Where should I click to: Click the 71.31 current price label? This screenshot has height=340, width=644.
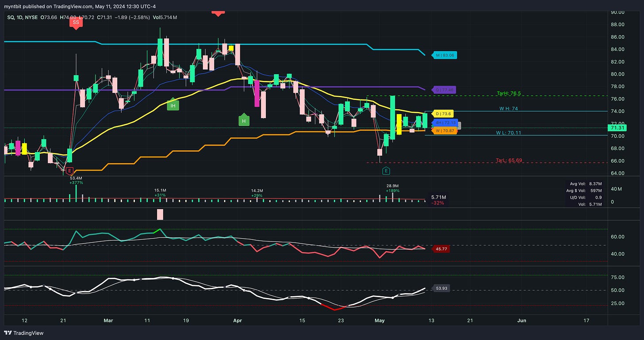coord(617,128)
